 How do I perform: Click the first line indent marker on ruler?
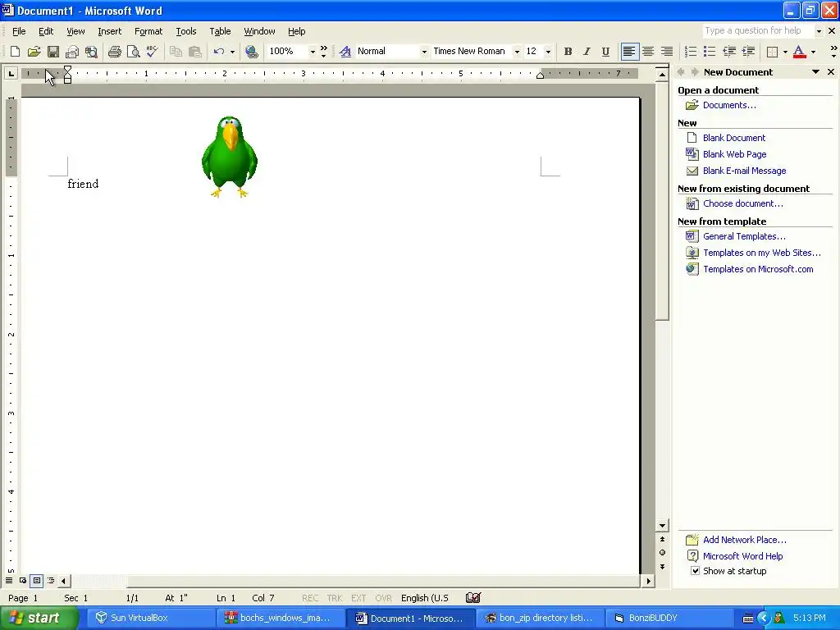tap(67, 69)
